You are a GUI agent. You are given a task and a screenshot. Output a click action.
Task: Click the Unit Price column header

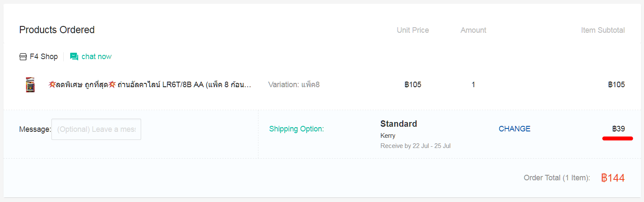pyautogui.click(x=413, y=30)
